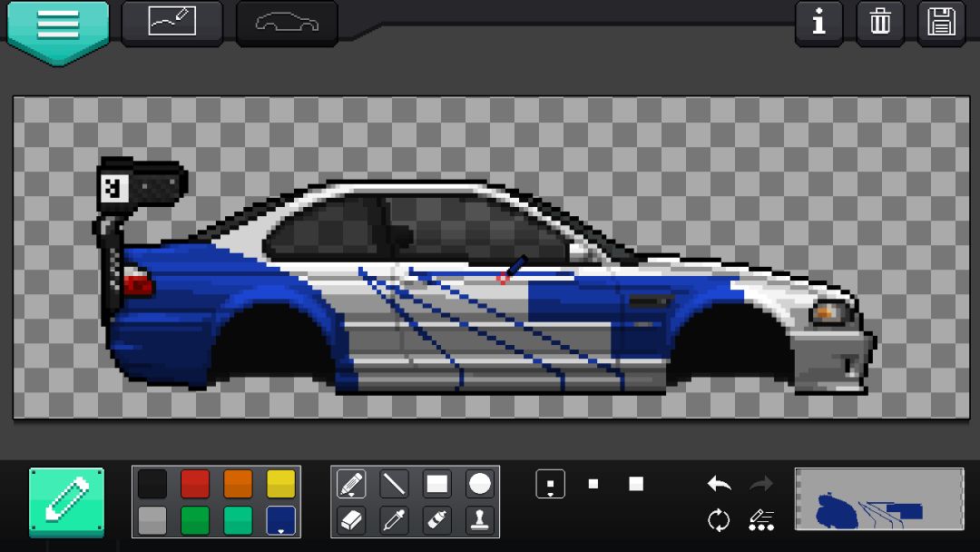Pick the orange color swatch
This screenshot has width=980, height=552.
tap(238, 484)
